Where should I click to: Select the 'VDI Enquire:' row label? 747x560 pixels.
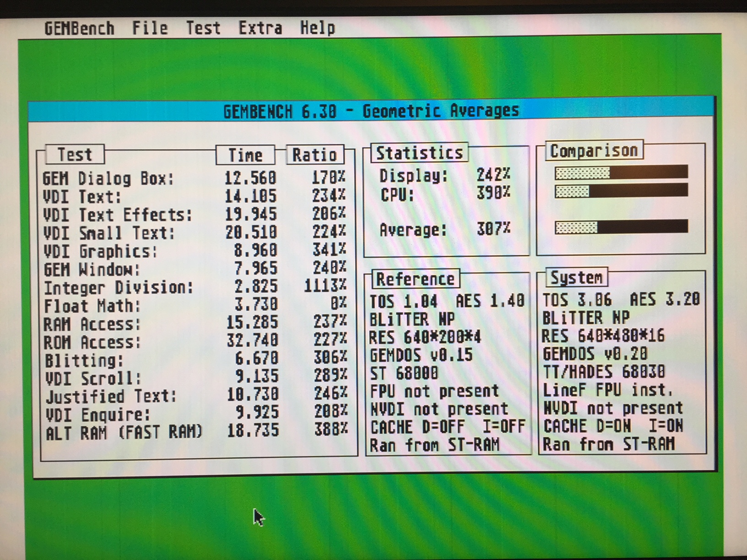click(98, 415)
